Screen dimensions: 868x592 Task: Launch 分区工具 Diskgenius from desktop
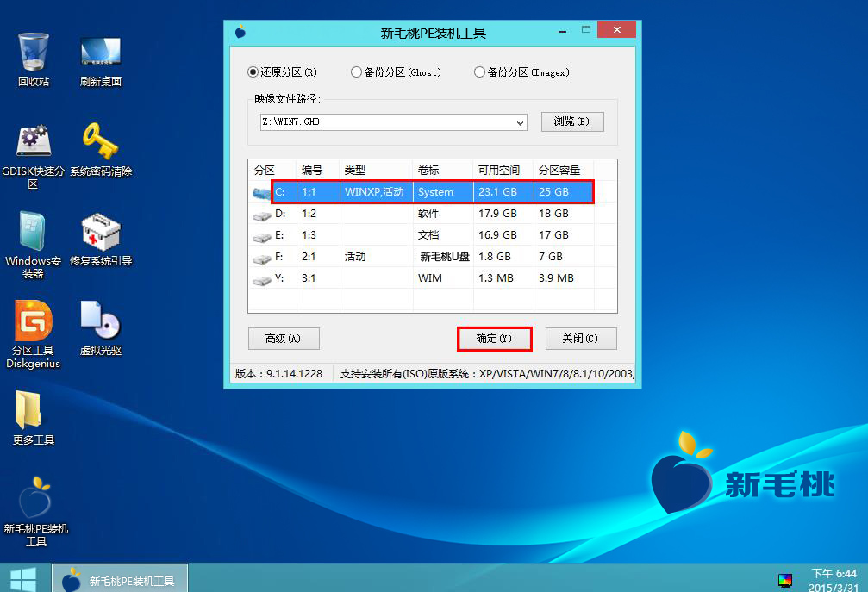pyautogui.click(x=34, y=334)
